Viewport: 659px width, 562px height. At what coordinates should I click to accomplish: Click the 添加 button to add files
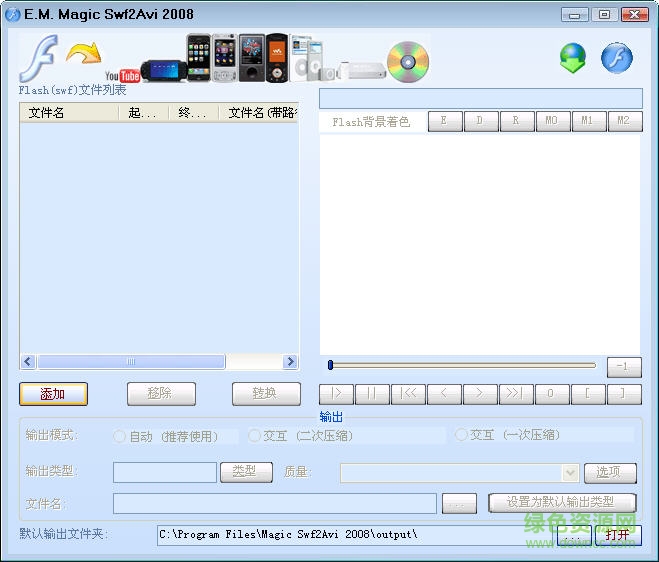53,394
